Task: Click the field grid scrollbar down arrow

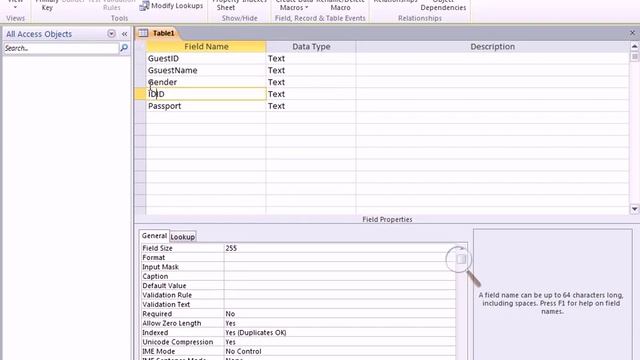Action: 634,209
